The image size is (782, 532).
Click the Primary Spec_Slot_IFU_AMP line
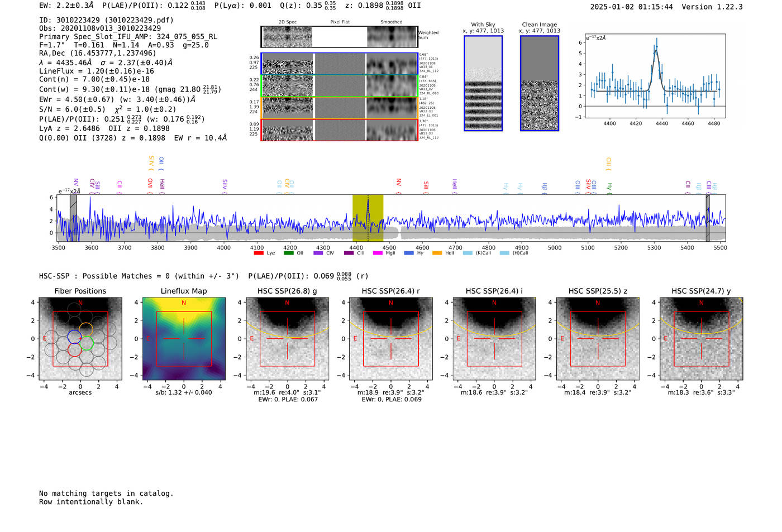coord(128,37)
